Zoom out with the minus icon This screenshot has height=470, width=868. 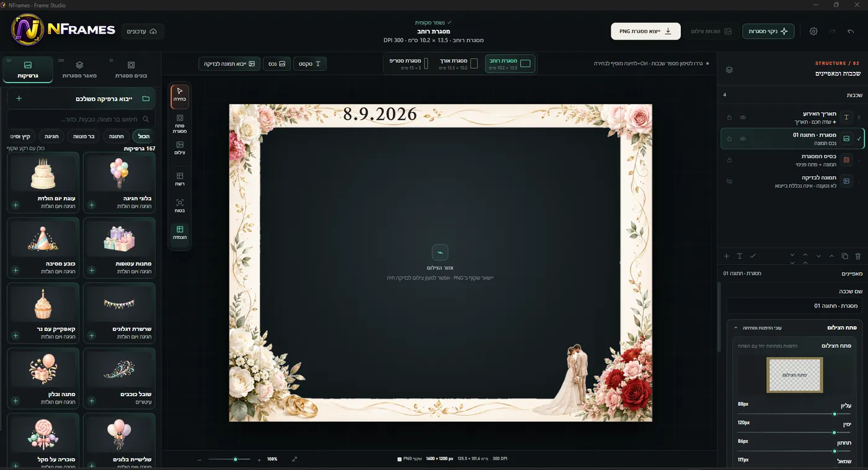[200, 459]
